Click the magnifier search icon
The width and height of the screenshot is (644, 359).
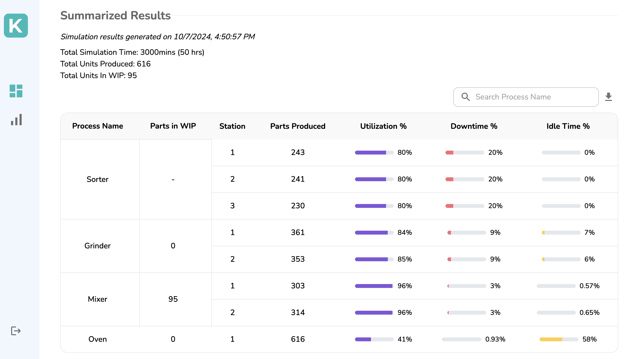coord(465,97)
